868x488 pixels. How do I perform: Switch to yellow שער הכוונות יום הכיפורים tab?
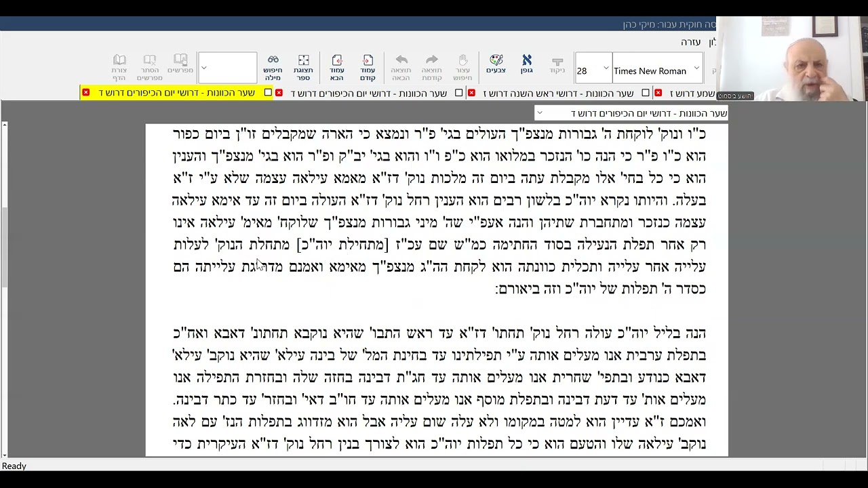(177, 93)
